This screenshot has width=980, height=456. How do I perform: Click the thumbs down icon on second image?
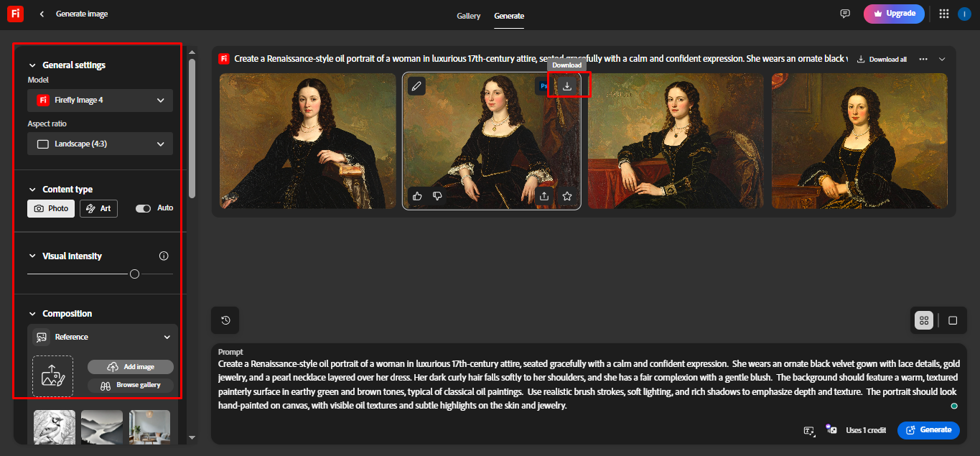[x=437, y=195]
